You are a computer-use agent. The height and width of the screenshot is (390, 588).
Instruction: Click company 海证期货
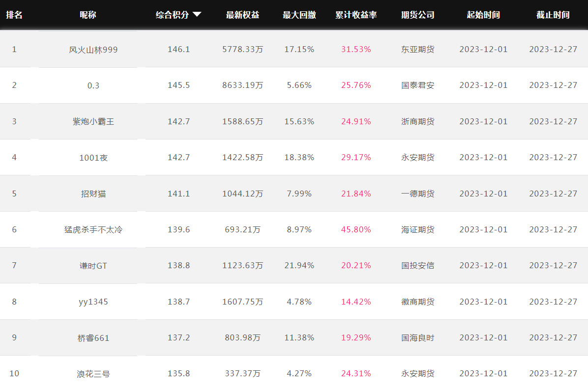tap(418, 230)
